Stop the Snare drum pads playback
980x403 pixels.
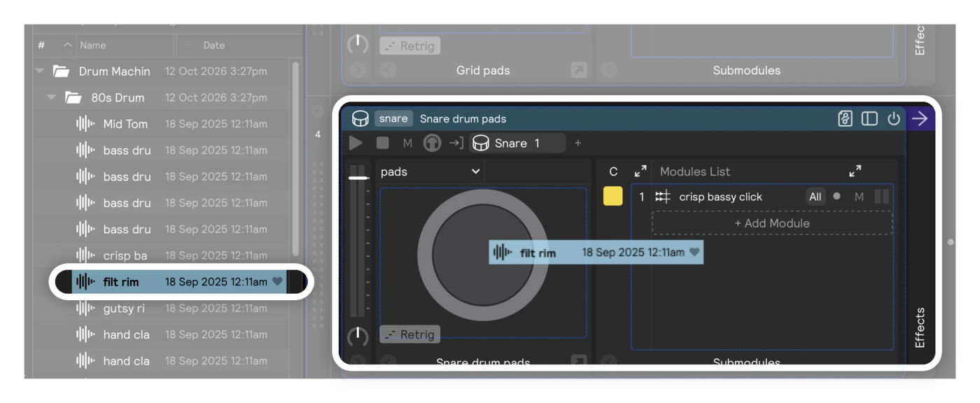(x=382, y=143)
